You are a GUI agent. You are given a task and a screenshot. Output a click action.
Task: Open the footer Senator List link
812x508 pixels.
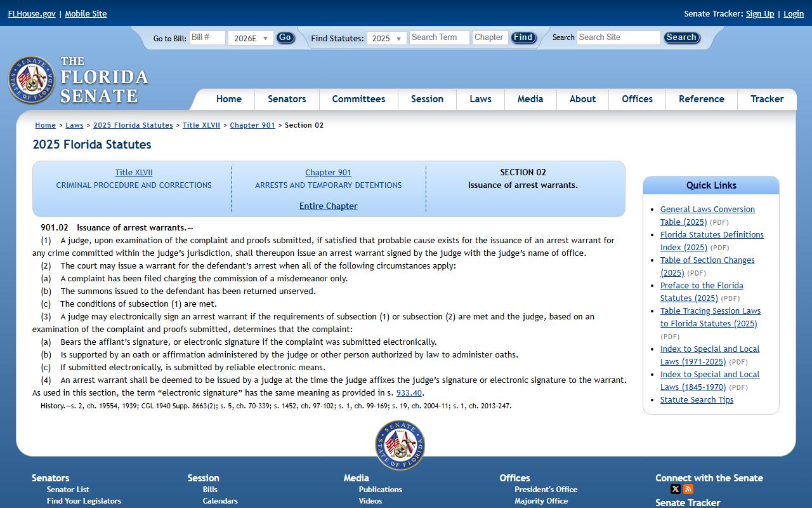click(x=68, y=489)
